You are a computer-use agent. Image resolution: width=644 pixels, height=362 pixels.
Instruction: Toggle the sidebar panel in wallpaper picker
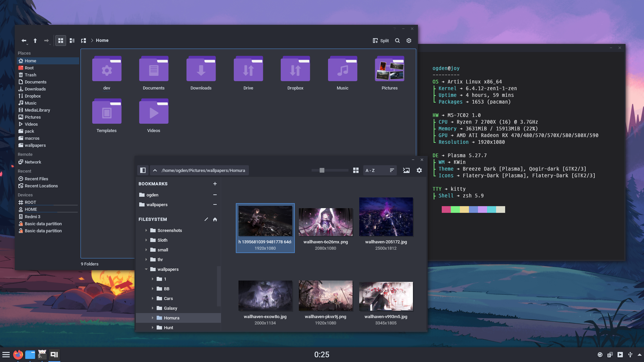[143, 170]
